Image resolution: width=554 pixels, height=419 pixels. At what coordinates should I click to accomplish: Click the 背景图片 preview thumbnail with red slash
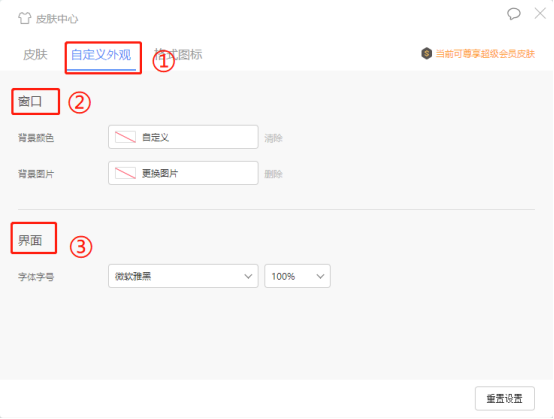pos(125,173)
